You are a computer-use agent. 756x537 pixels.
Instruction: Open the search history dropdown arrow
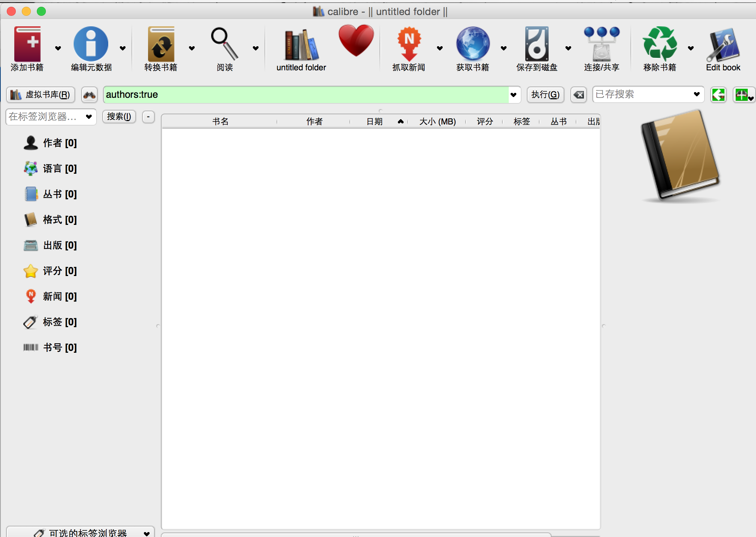click(x=513, y=95)
